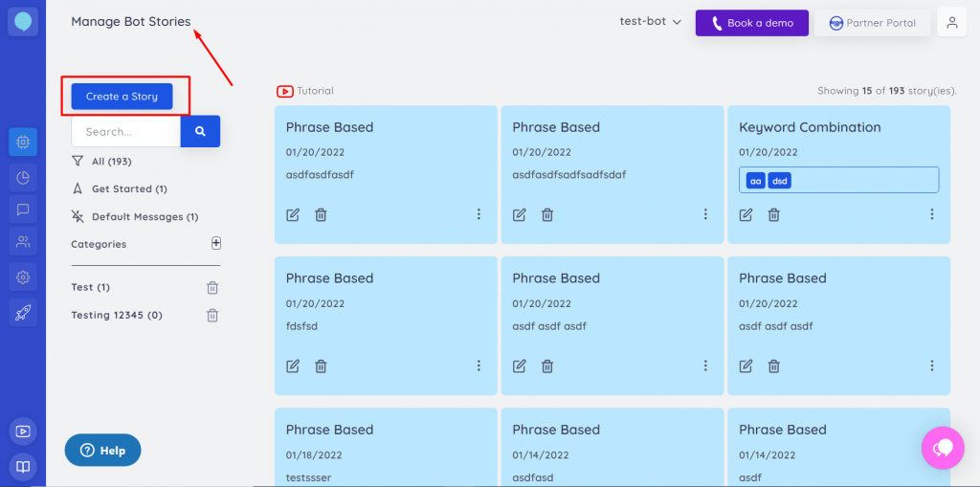Open more options on Keyword Combination card
This screenshot has width=980, height=487.
coord(932,214)
